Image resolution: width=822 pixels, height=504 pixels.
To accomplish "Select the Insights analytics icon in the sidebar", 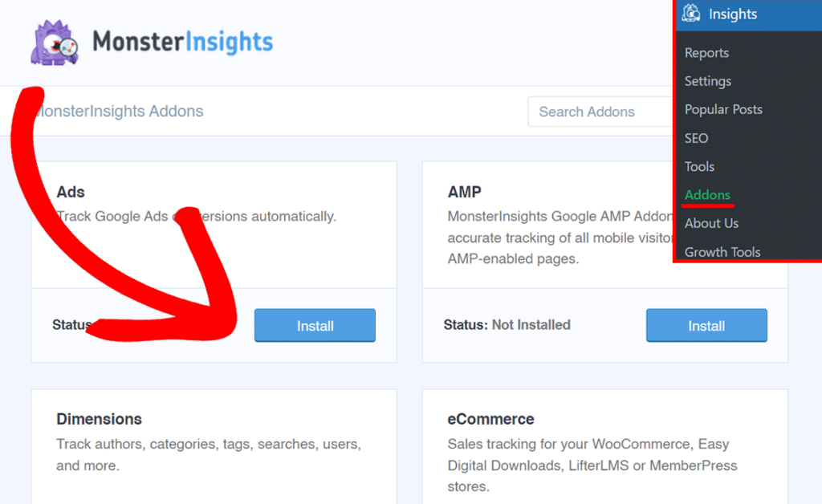I will (691, 14).
